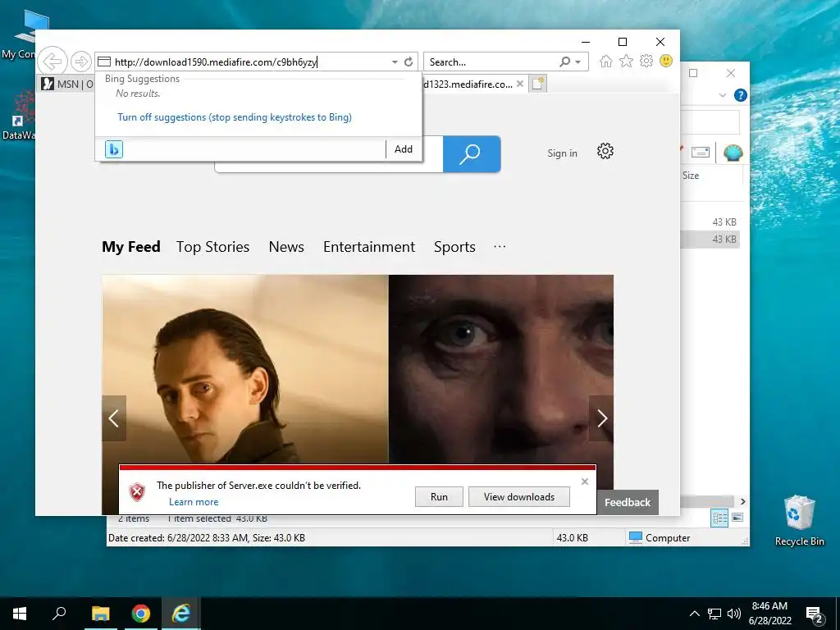
Task: Open taskbar search magnifier
Action: point(59,614)
